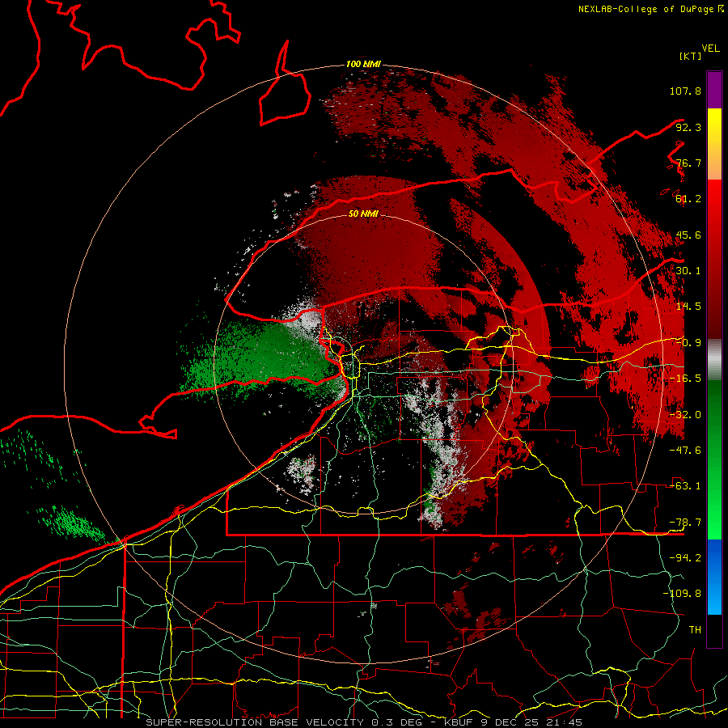This screenshot has height=728, width=728.
Task: Click the 45.6 value on velocity scale
Action: click(688, 235)
